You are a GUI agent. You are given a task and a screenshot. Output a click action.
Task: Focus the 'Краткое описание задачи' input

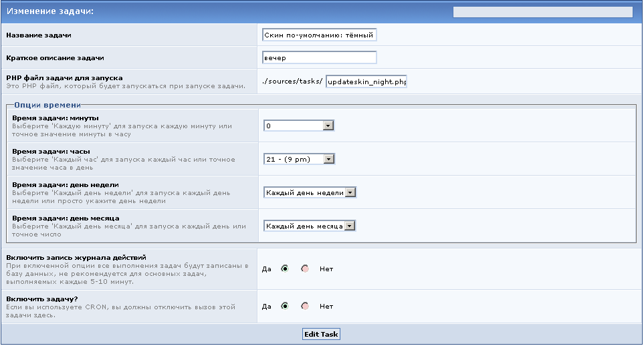click(320, 57)
